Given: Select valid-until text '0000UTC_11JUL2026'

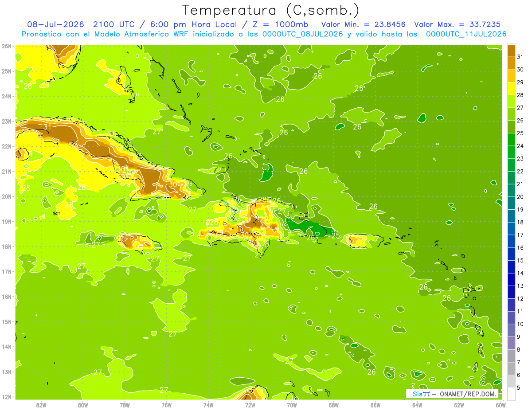Looking at the screenshot, I should click(x=466, y=34).
